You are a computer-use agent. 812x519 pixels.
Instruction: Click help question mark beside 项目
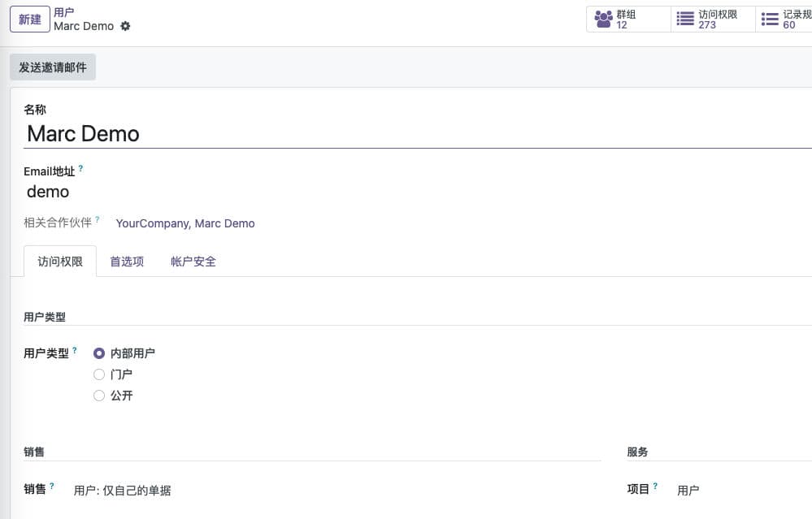[x=655, y=487]
